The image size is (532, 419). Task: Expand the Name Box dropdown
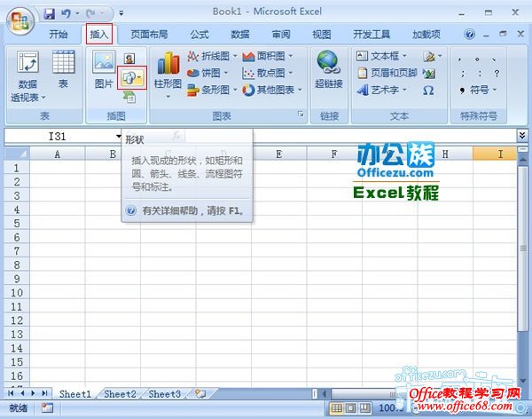click(118, 137)
